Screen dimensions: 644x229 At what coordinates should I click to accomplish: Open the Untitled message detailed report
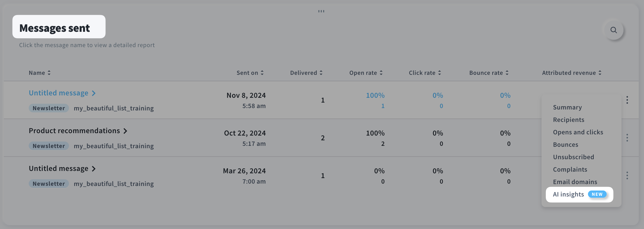[58, 93]
